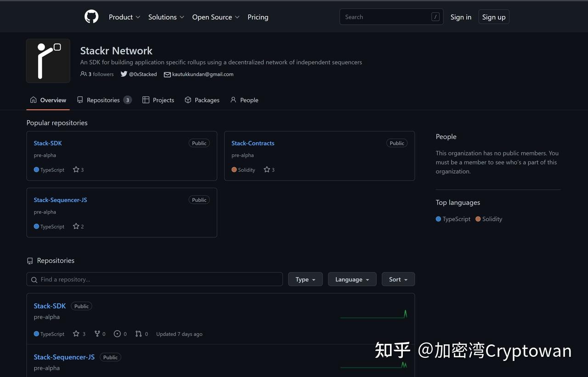Open Stack-Sequencer-JS in Popular repositories
The width and height of the screenshot is (588, 377).
pyautogui.click(x=60, y=200)
